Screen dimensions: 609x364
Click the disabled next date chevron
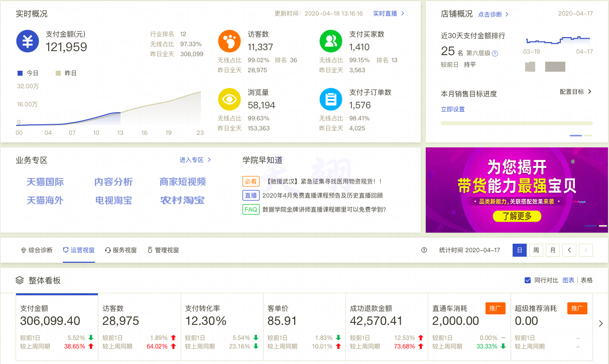tap(586, 250)
